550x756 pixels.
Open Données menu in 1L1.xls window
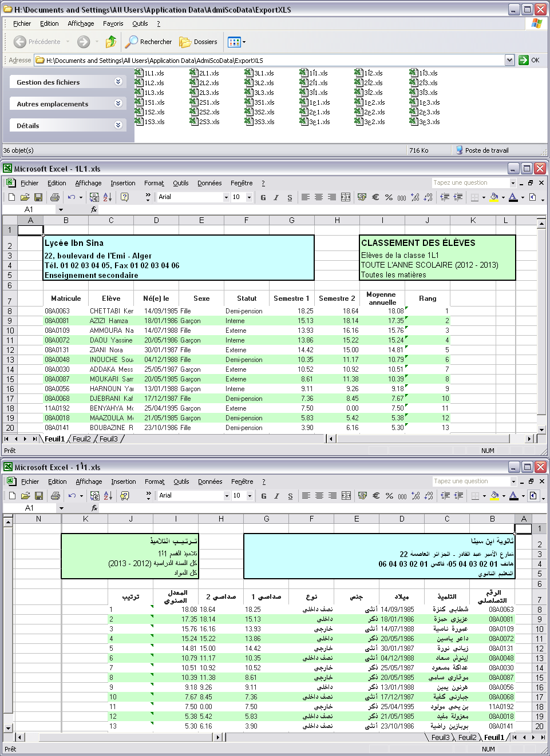coord(209,183)
